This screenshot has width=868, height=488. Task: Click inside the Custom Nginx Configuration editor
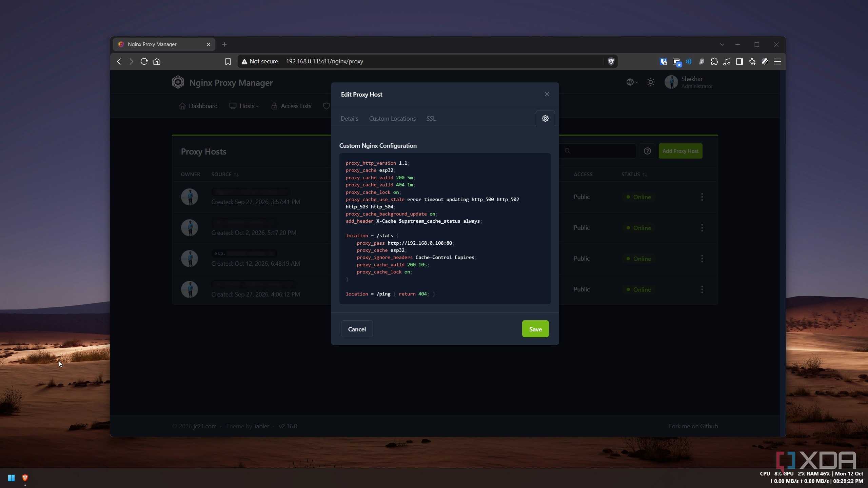point(445,228)
